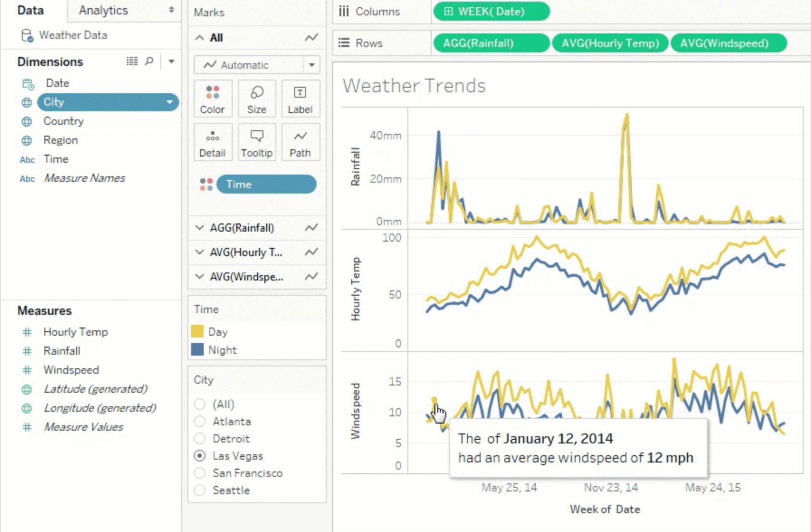Select the Hourly Temp measure field

coord(76,332)
